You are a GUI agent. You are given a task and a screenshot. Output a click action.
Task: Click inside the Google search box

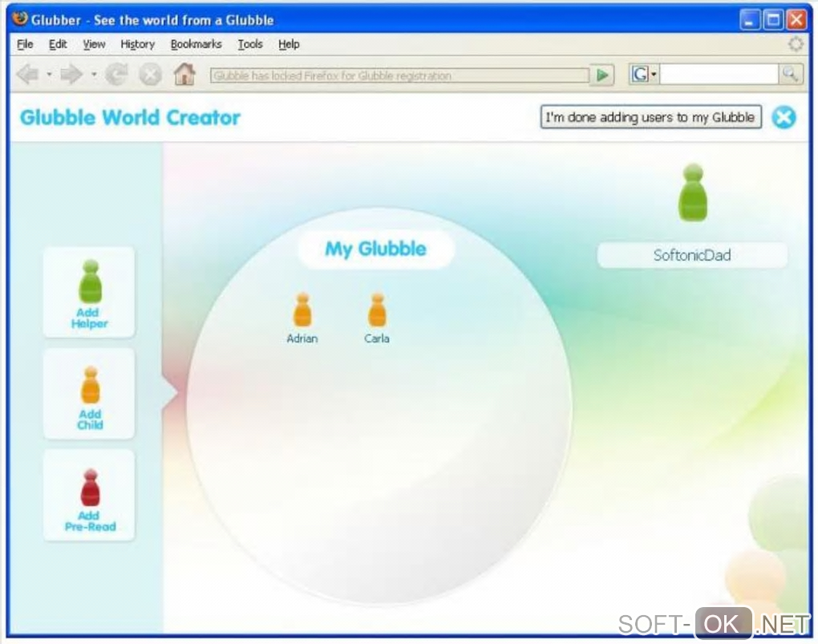[719, 75]
